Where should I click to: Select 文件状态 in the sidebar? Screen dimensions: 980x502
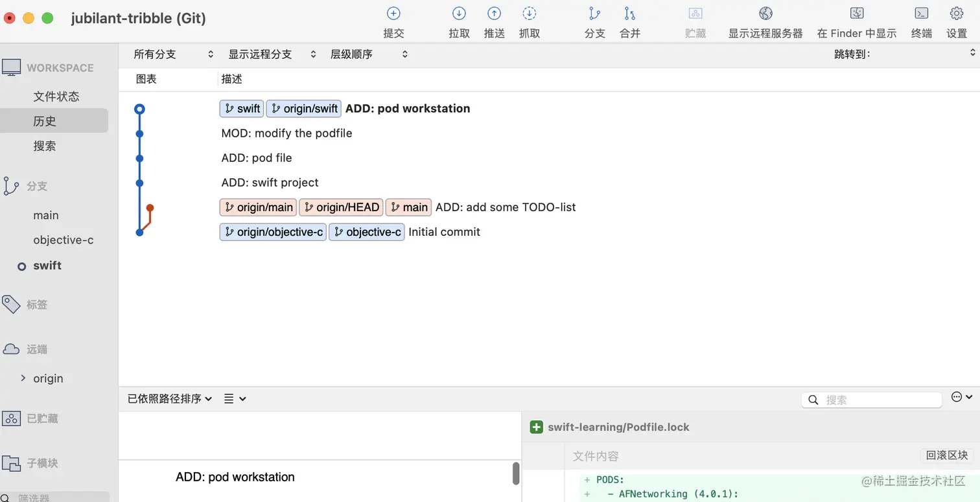point(56,97)
